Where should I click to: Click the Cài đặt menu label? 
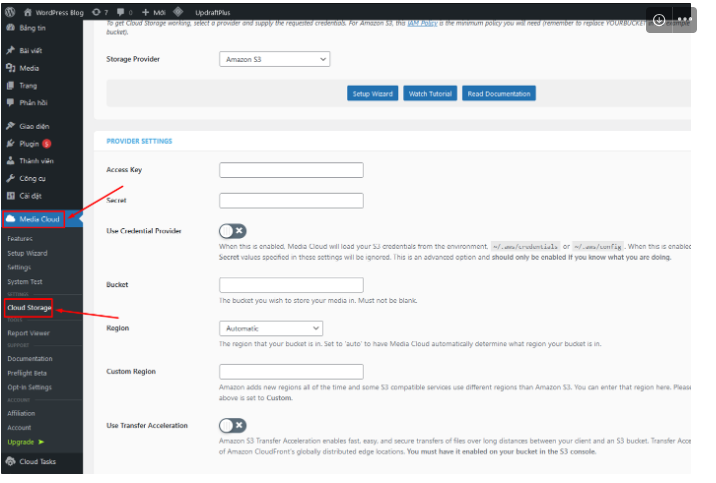coord(31,196)
